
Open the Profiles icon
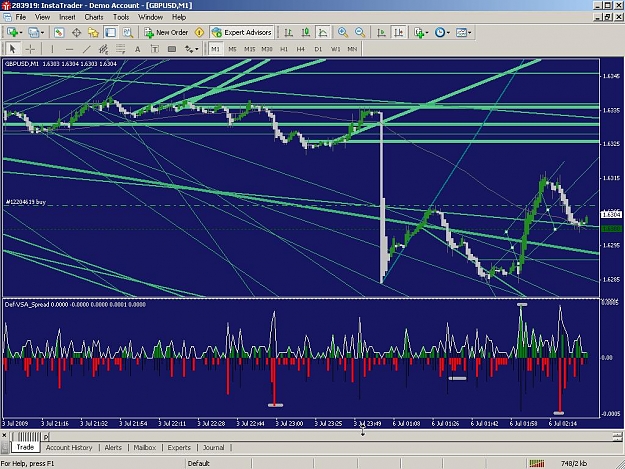tap(33, 33)
